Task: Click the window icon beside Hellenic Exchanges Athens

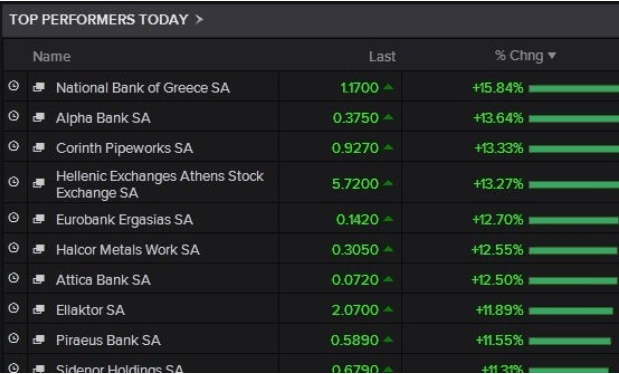Action: click(x=39, y=183)
